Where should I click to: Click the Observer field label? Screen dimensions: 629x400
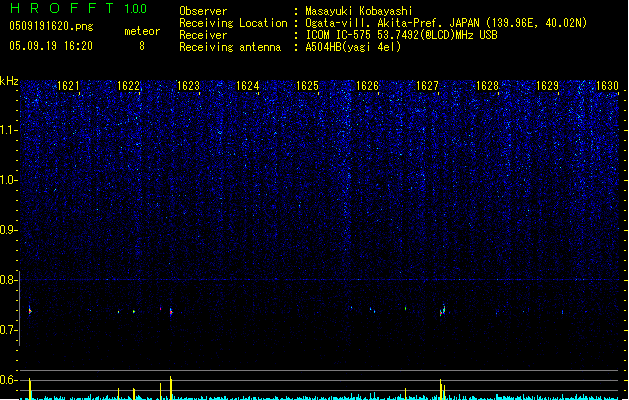coord(203,11)
